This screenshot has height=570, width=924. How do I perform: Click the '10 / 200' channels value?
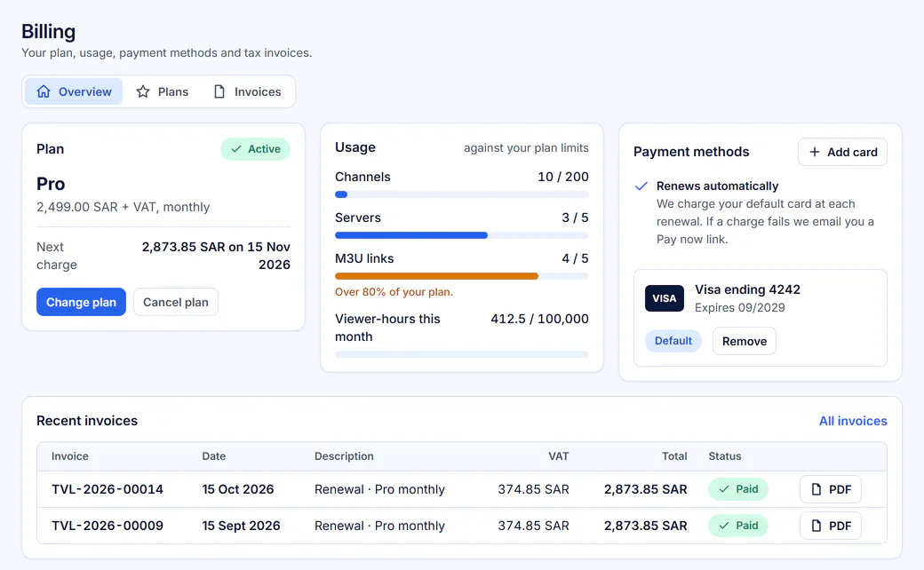pyautogui.click(x=562, y=177)
